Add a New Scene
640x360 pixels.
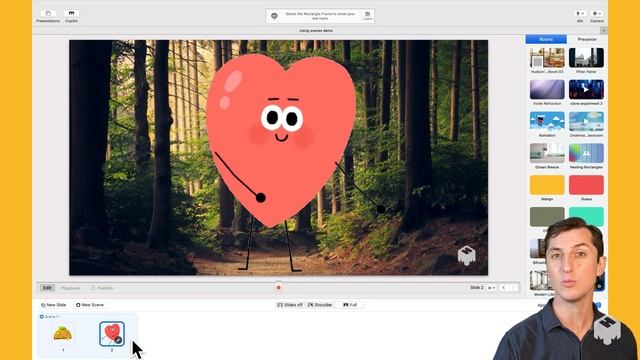click(90, 305)
